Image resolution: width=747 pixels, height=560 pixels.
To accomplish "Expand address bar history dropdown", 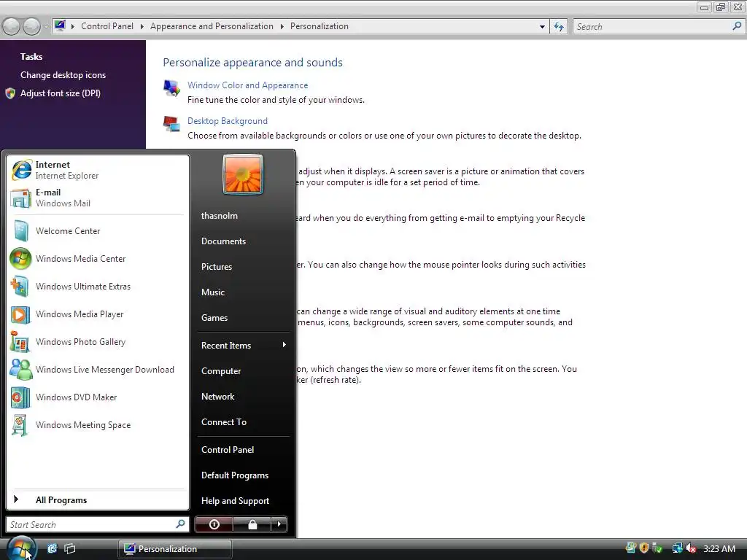I will pyautogui.click(x=542, y=27).
